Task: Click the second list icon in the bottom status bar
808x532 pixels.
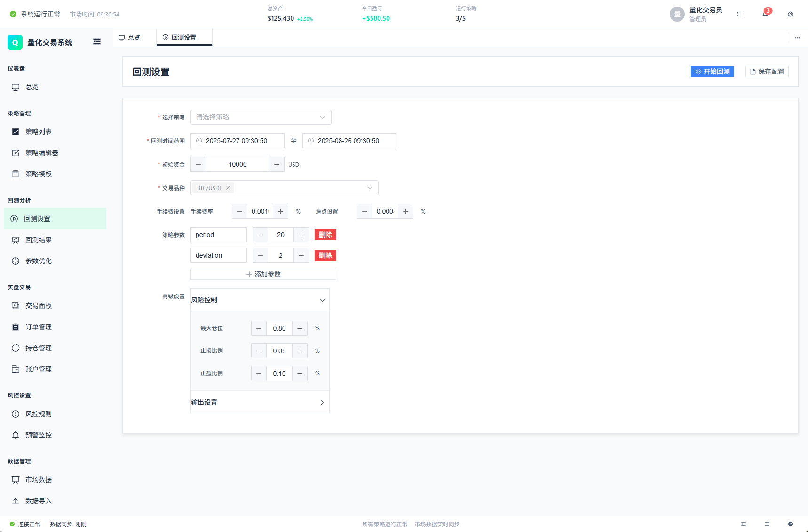Action: click(x=767, y=524)
